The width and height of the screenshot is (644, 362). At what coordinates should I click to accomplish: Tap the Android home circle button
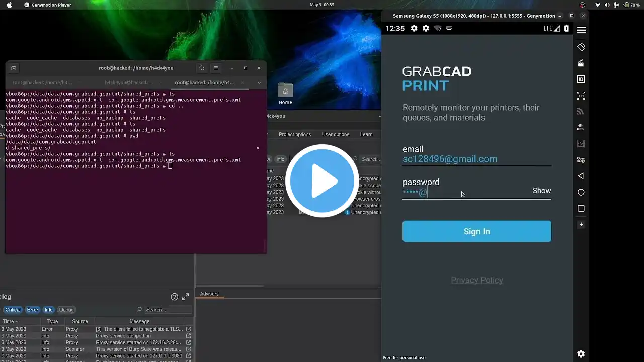tap(581, 192)
